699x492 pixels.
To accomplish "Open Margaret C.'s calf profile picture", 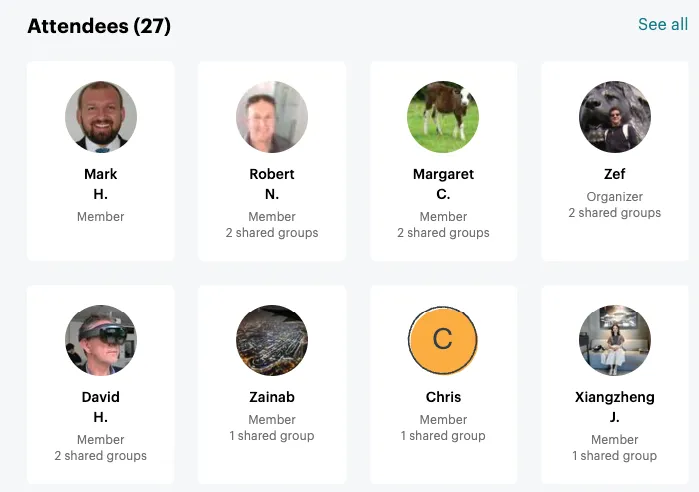I will (x=443, y=117).
